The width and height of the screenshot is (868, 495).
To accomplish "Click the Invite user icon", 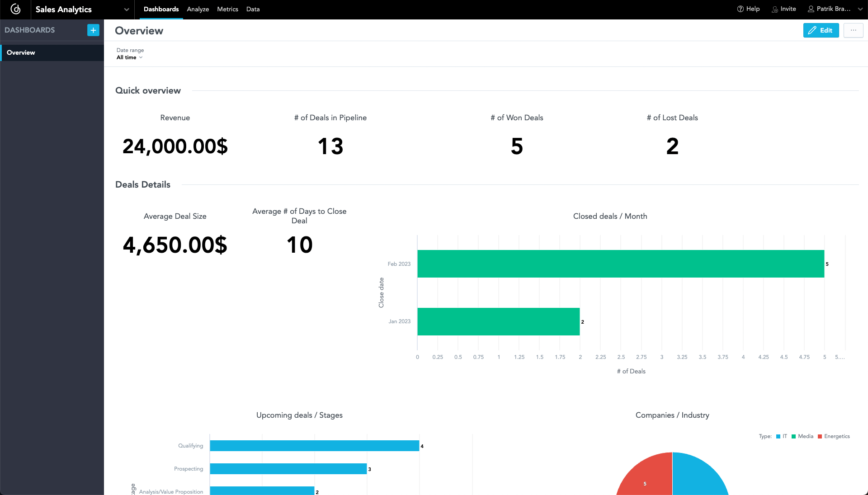I will (774, 9).
